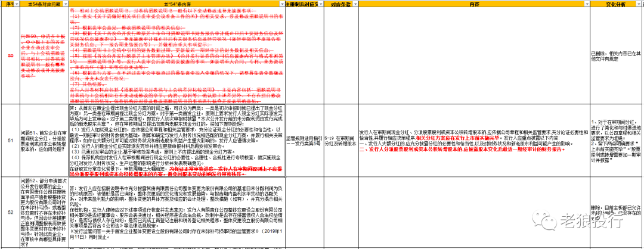
Task: Open the 序号 column filter dropdown
Action: click(x=16, y=4)
